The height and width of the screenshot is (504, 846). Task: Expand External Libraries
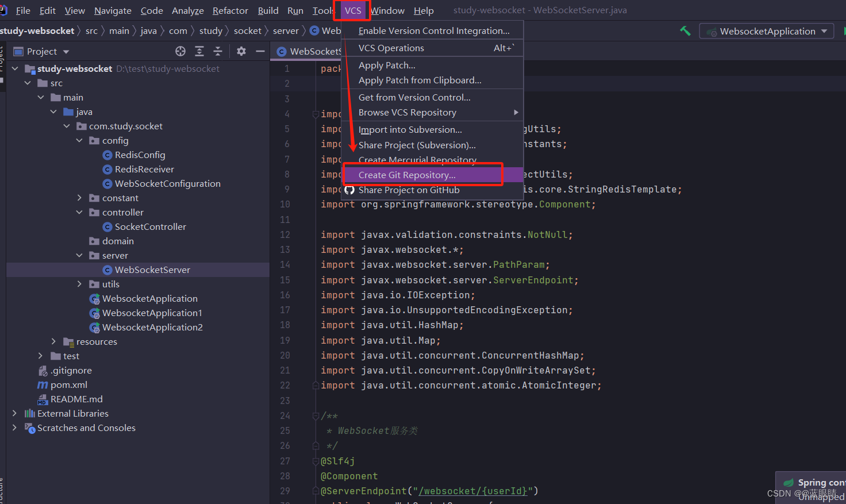(15, 413)
